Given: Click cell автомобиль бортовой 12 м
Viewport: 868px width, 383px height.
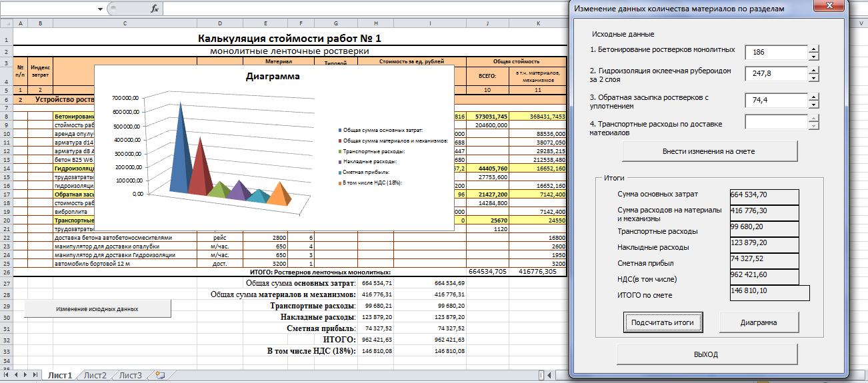Looking at the screenshot, I should pyautogui.click(x=125, y=263).
